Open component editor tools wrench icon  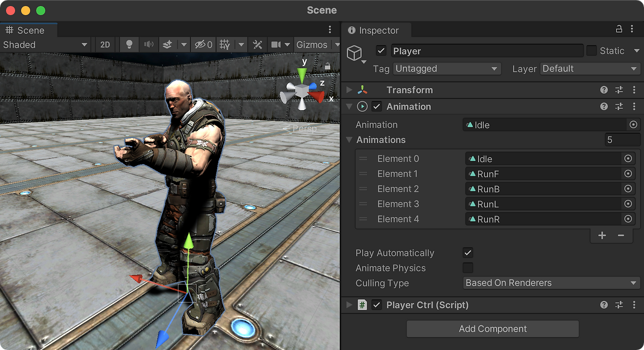(257, 44)
